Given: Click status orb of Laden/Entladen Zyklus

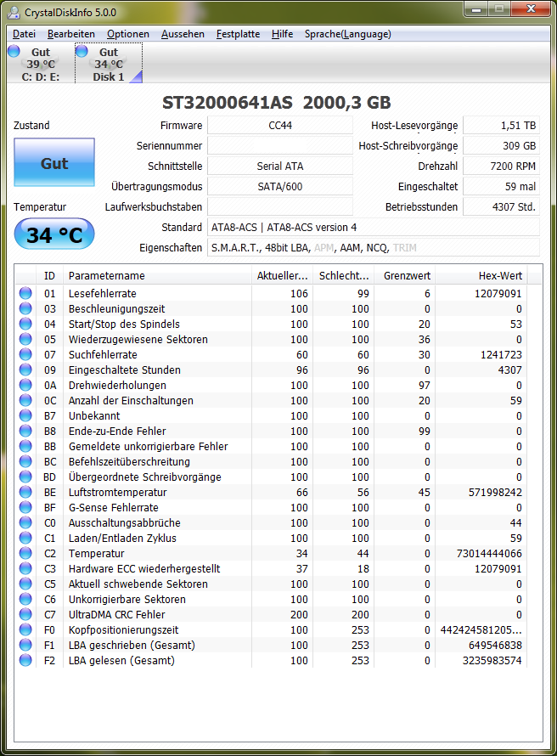Looking at the screenshot, I should [x=25, y=538].
